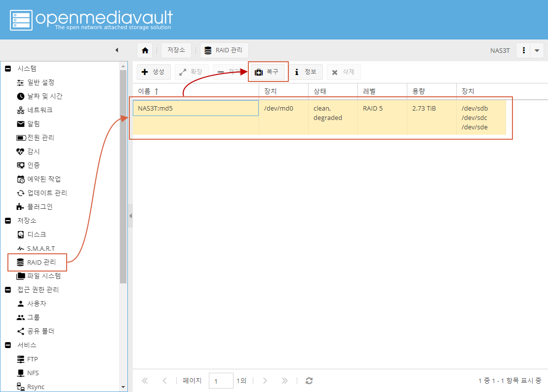Open the 감시 monitoring page
The image size is (548, 392).
28,152
